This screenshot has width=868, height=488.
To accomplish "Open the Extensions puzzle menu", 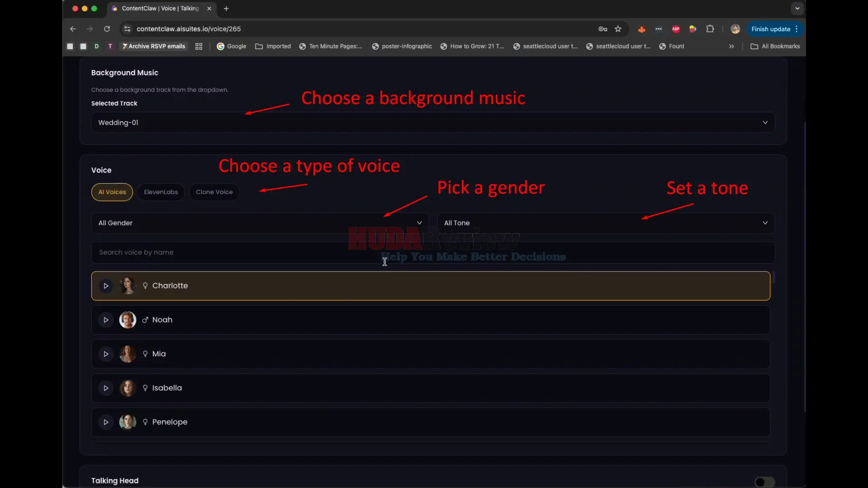I will tap(710, 29).
